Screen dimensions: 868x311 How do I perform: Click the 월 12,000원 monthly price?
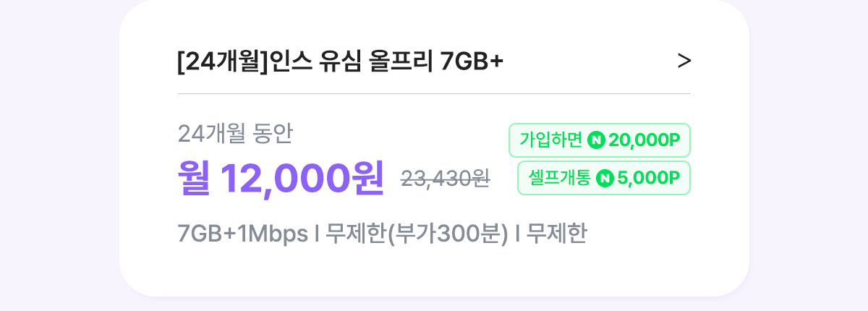click(x=281, y=176)
